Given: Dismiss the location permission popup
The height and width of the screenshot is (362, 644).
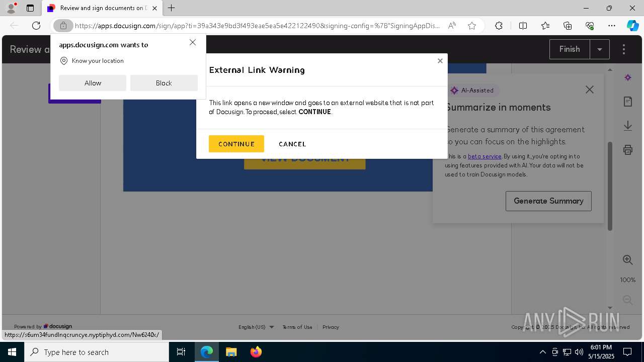Looking at the screenshot, I should (193, 42).
